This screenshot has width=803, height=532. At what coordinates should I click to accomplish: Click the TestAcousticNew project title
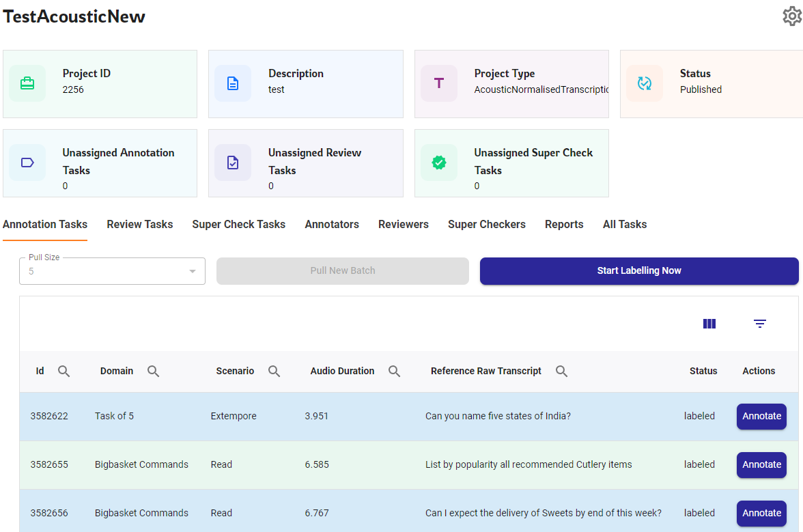[x=74, y=16]
